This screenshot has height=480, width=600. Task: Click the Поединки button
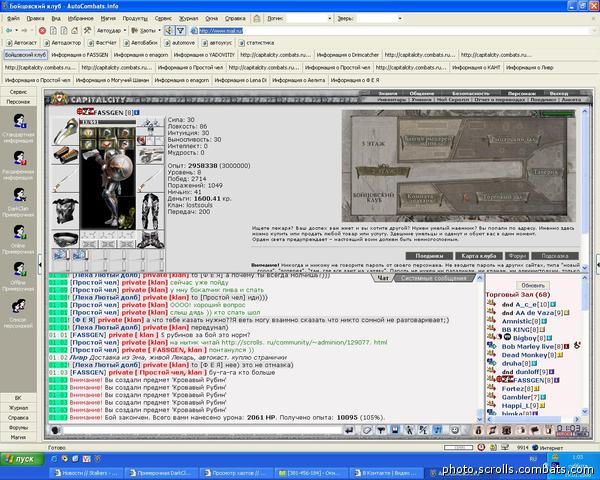[x=429, y=256]
